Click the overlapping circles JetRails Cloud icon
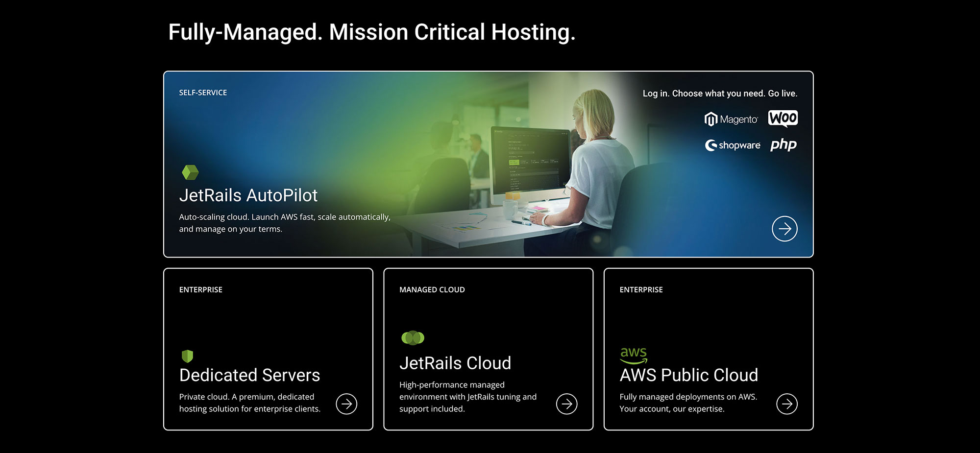 pos(413,337)
